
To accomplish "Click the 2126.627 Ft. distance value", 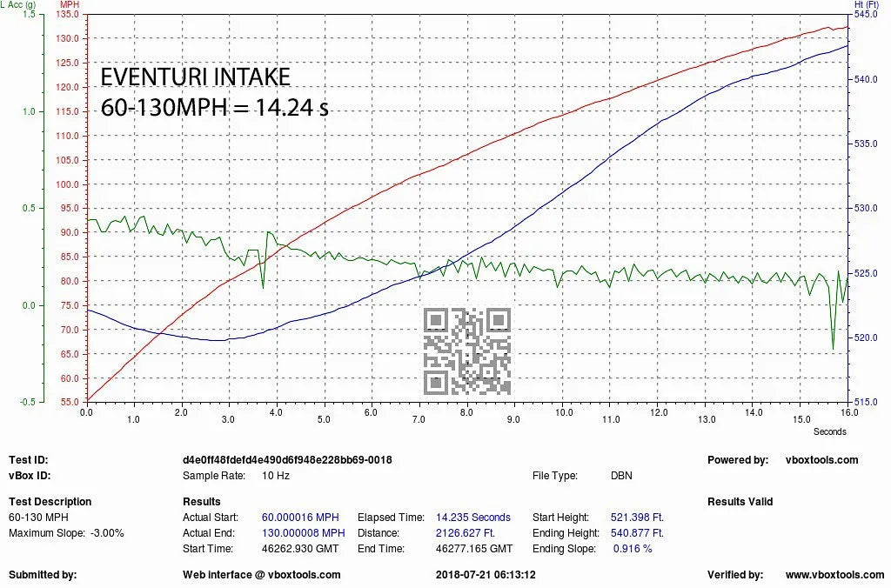I will (465, 533).
